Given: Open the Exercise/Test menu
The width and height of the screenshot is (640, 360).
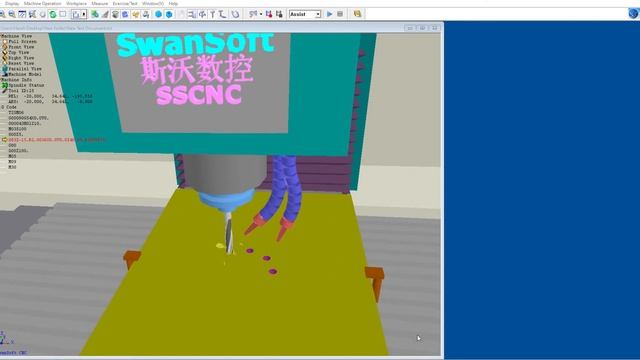Looking at the screenshot, I should click(x=125, y=3).
